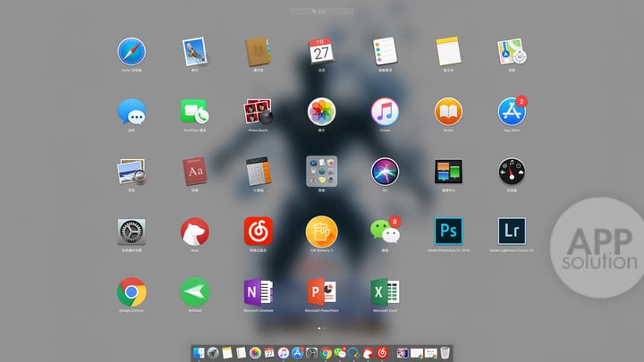
Task: Launch Microsoft Excel
Action: pos(385,291)
